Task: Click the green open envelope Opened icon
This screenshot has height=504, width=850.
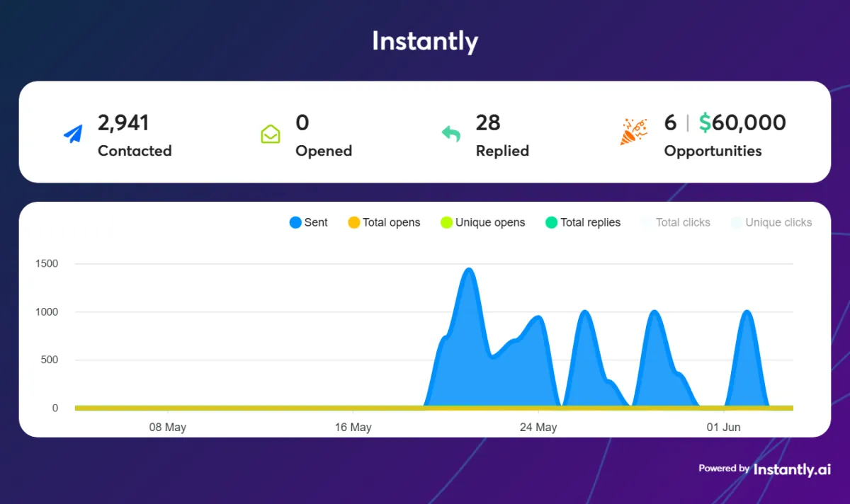Action: [271, 134]
